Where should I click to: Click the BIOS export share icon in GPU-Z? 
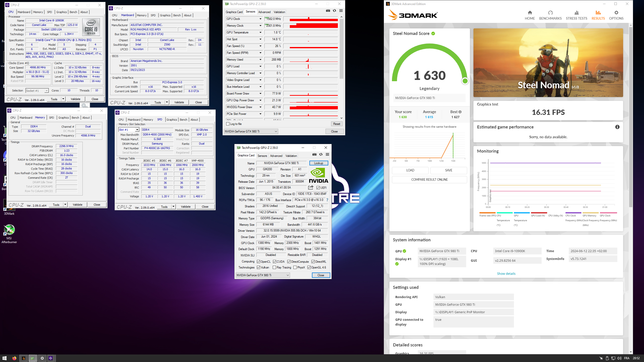[311, 188]
